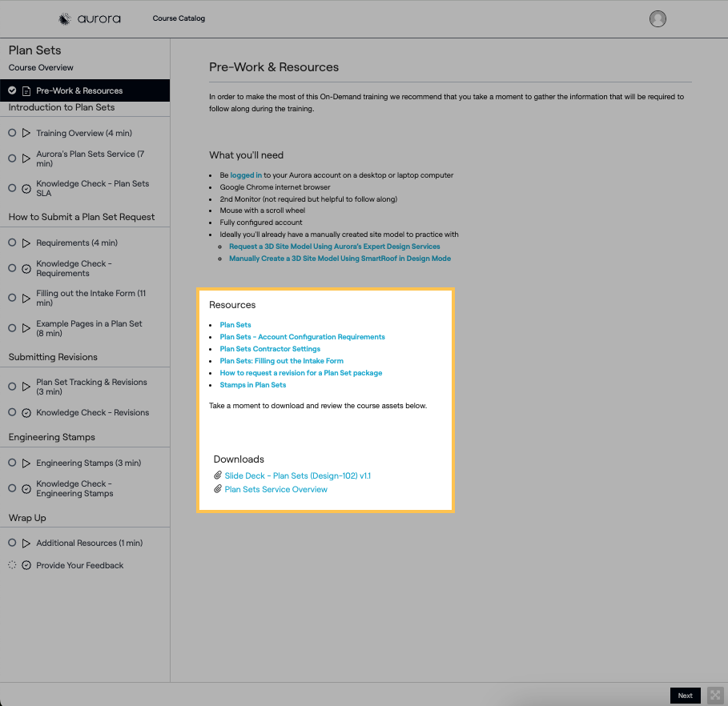728x706 pixels.
Task: Click status circle for Requirements (4 min)
Action: [x=12, y=243]
